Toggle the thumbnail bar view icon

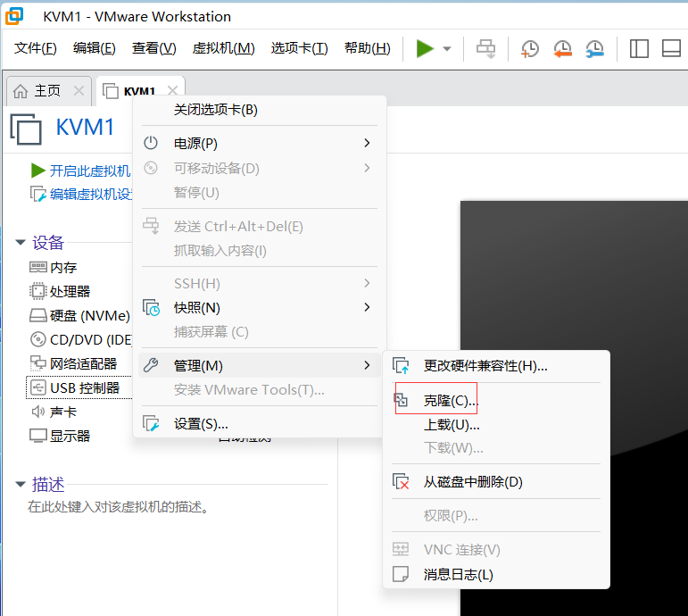tap(671, 48)
